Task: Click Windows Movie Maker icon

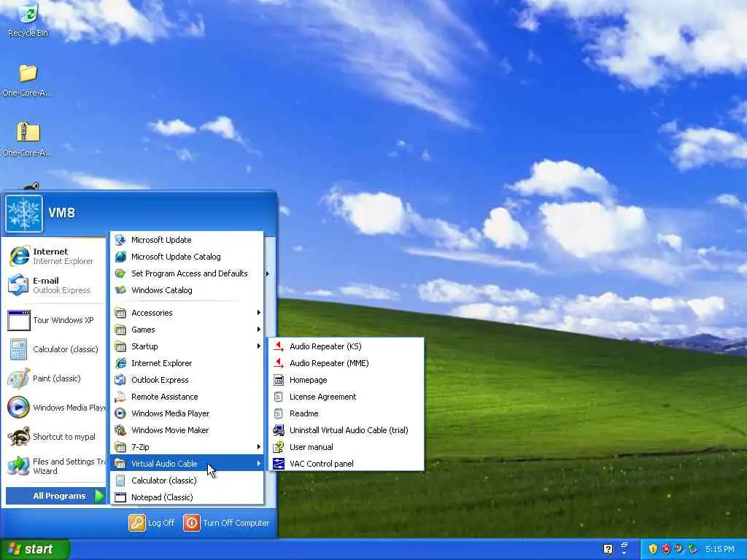Action: (x=120, y=430)
